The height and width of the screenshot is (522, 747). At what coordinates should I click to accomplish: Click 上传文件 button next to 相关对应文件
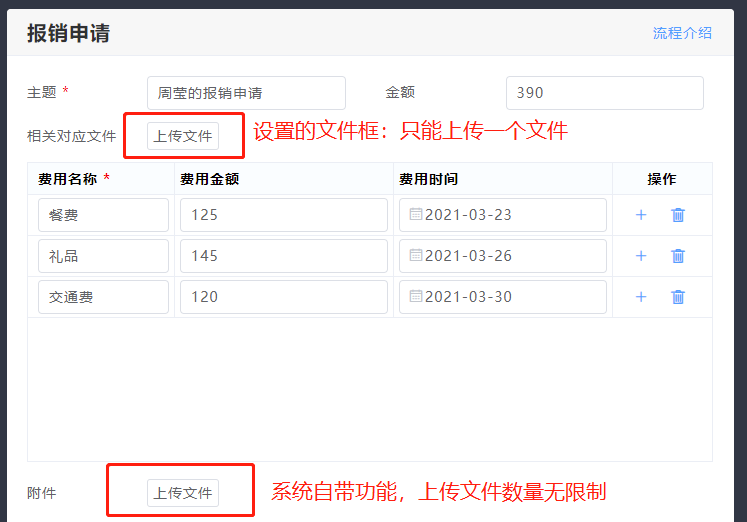click(183, 136)
